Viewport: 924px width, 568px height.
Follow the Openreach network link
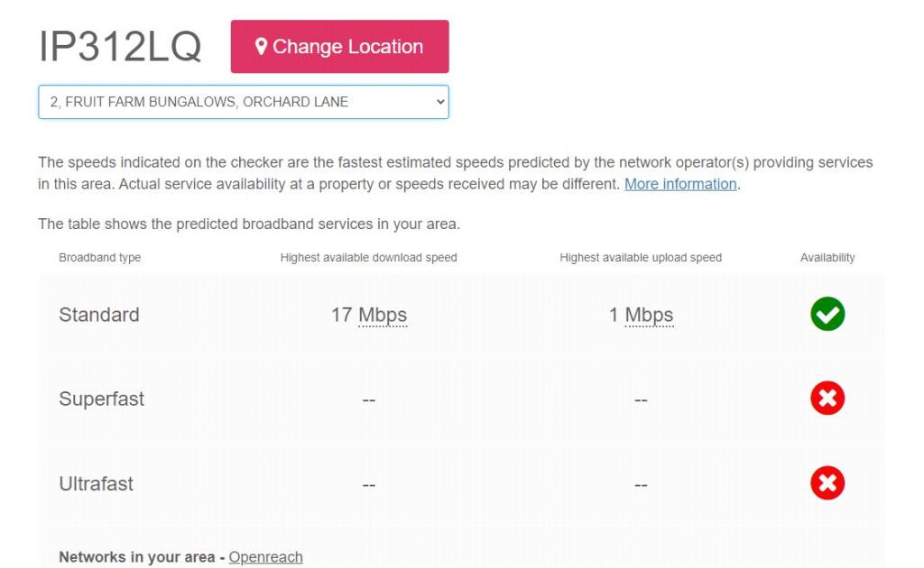tap(265, 557)
